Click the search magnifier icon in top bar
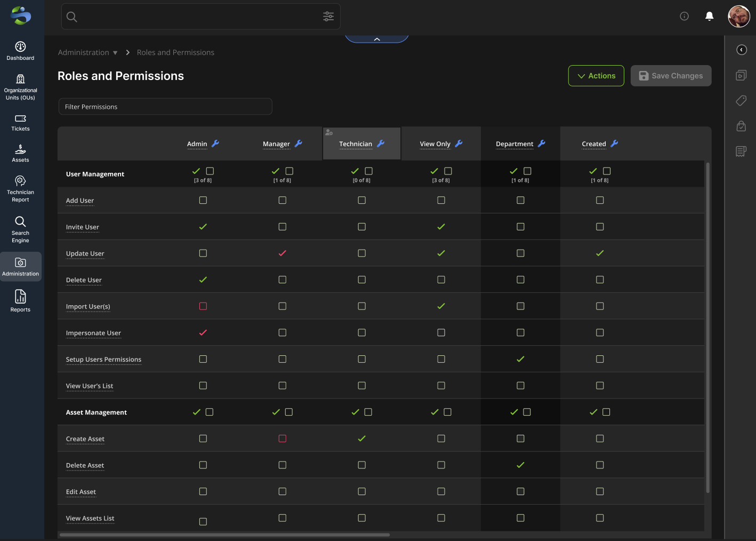Screen dimensions: 756x541 (72, 17)
